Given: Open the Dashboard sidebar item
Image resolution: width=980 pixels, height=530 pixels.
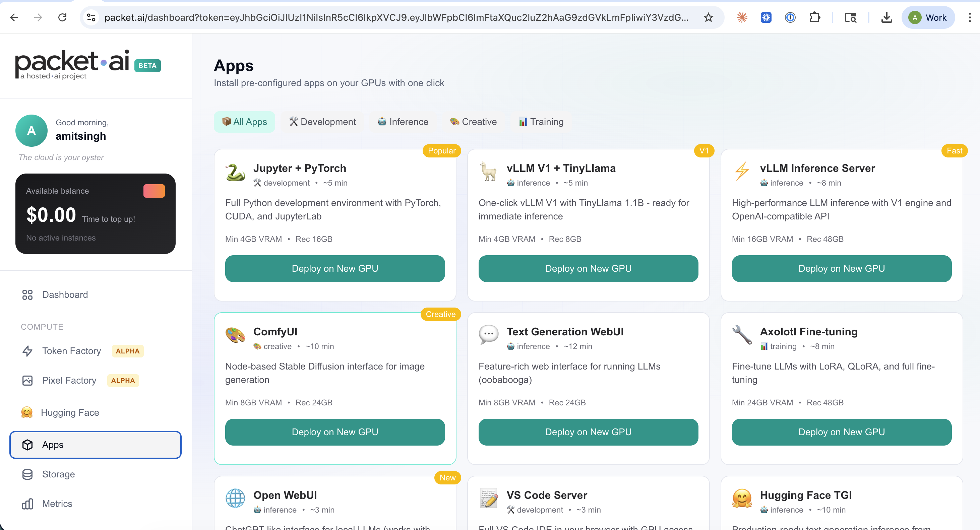Looking at the screenshot, I should pos(65,295).
